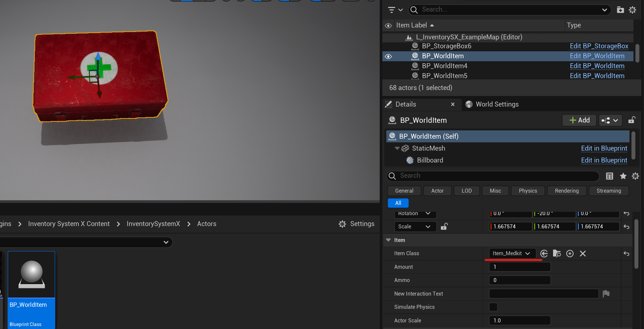Click the Billboard component icon

(410, 160)
